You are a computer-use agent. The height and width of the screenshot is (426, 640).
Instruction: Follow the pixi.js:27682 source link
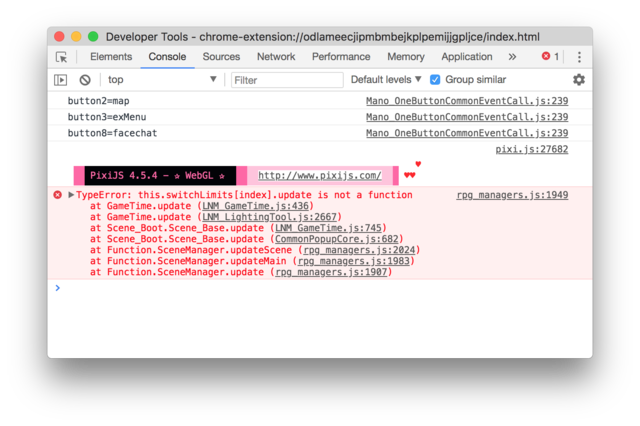pos(532,149)
